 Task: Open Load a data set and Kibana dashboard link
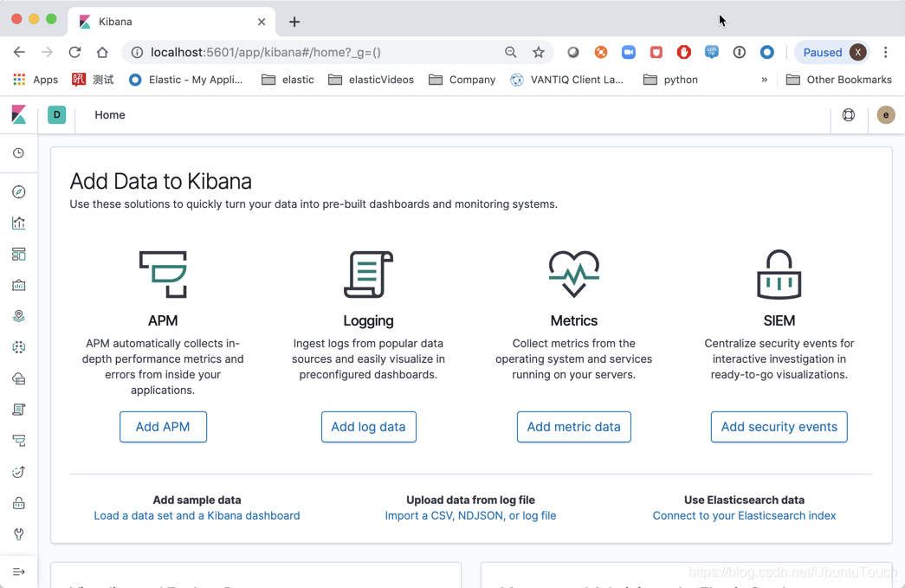click(197, 515)
